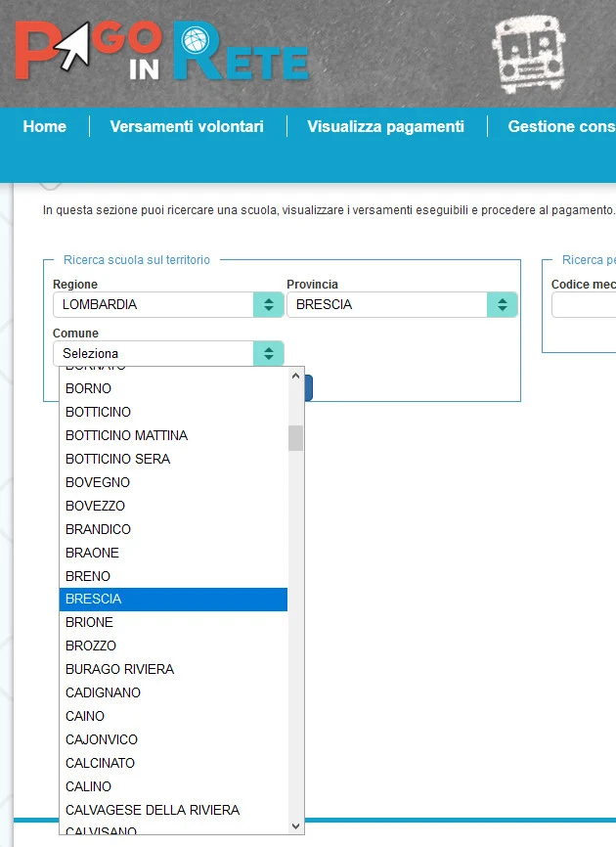Click the school bus chalk icon
The width and height of the screenshot is (616, 847).
[528, 52]
